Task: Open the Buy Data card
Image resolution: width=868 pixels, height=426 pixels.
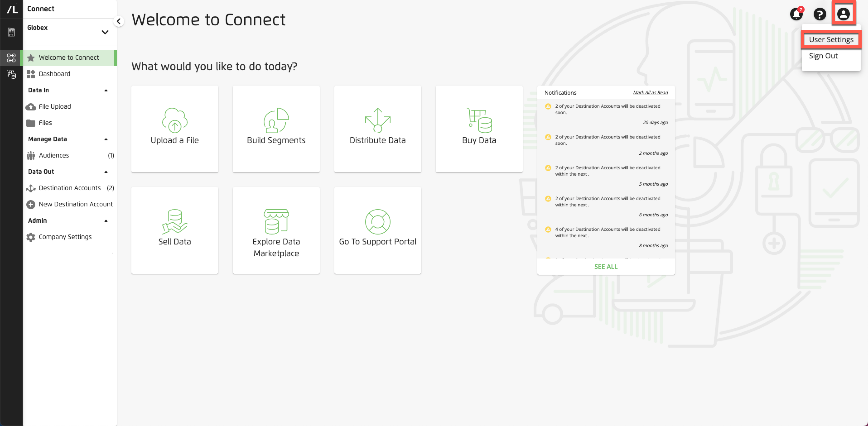Action: 479,129
